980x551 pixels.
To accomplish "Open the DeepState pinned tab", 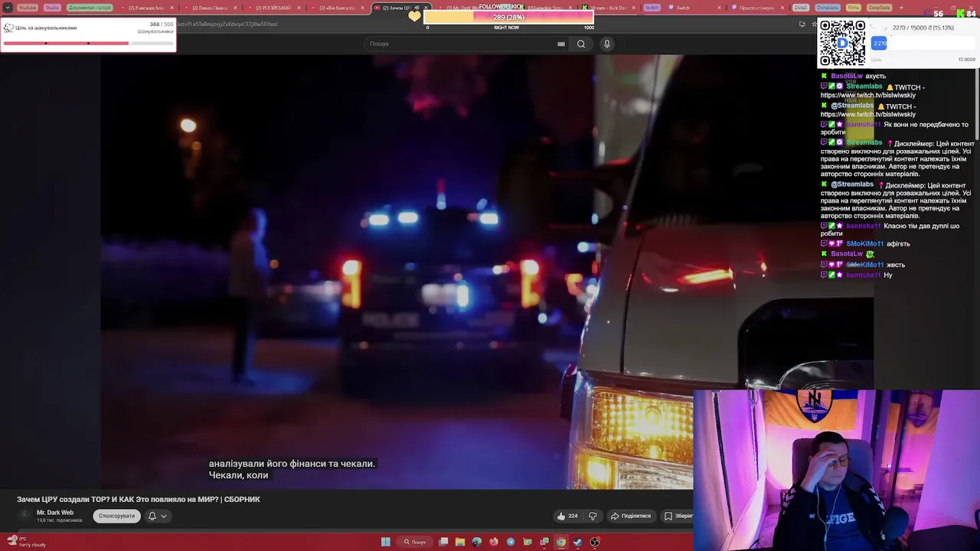I will pos(880,8).
